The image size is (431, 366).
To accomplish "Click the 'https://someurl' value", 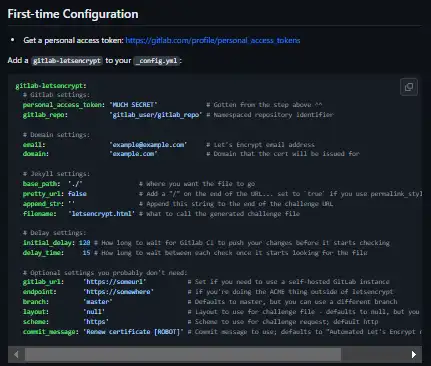I will click(x=115, y=282).
